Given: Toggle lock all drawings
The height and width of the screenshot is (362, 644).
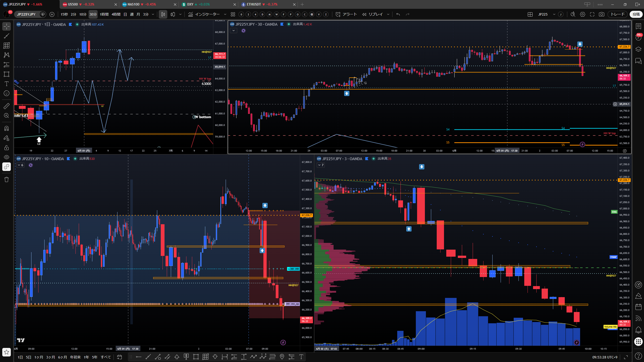Looking at the screenshot, I should [7, 148].
